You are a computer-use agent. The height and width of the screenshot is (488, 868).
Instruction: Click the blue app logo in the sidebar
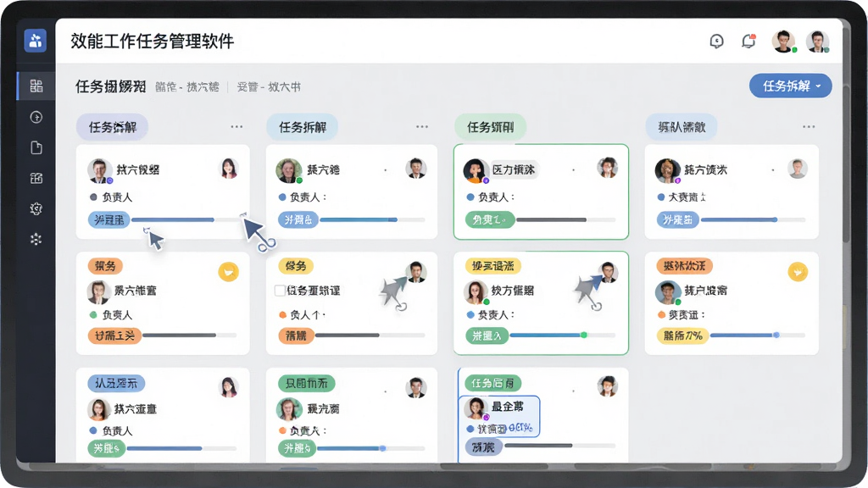click(36, 41)
